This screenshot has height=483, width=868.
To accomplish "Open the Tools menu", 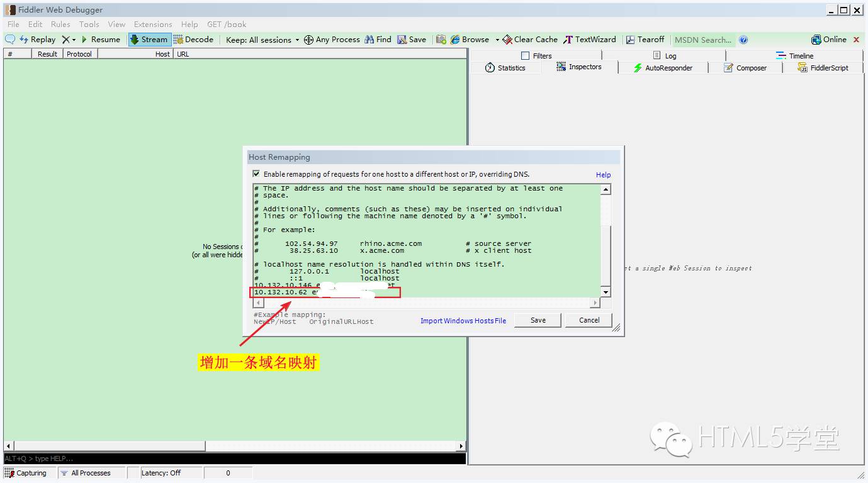I will (x=89, y=24).
